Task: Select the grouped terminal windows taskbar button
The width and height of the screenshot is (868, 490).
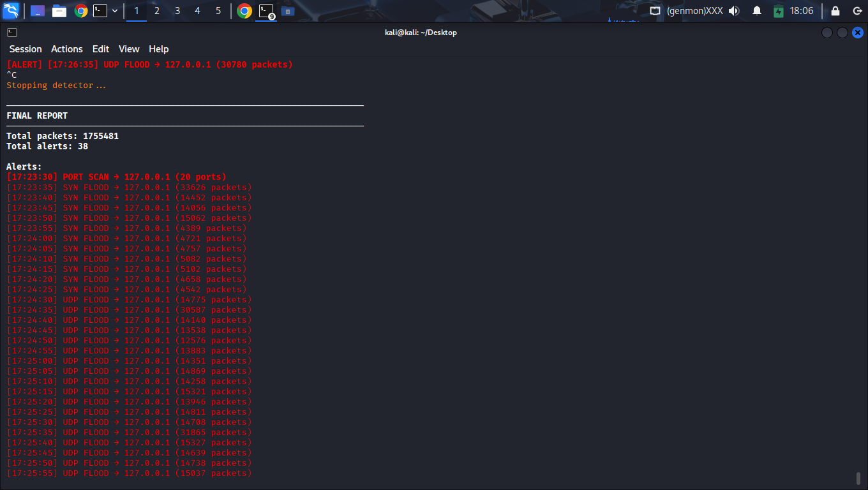Action: point(267,11)
